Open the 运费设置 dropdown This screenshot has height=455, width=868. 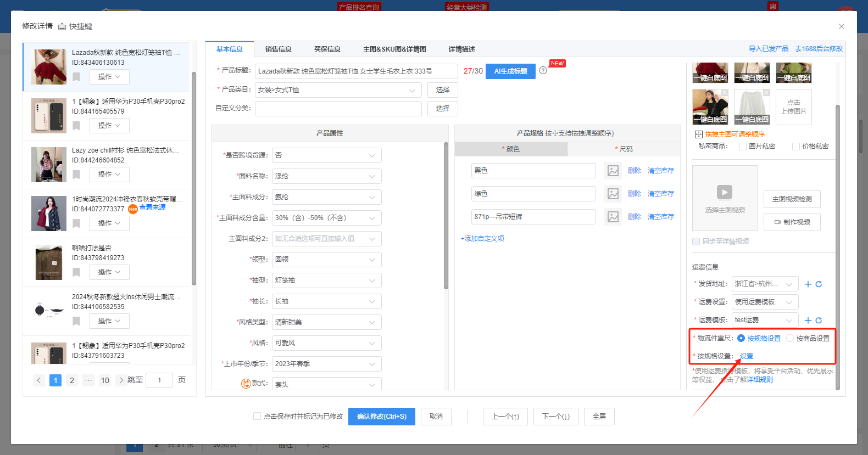(x=765, y=302)
